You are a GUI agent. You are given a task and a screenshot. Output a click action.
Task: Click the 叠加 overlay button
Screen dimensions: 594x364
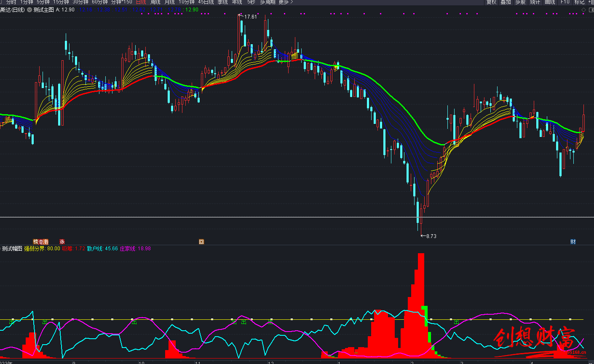(506, 2)
